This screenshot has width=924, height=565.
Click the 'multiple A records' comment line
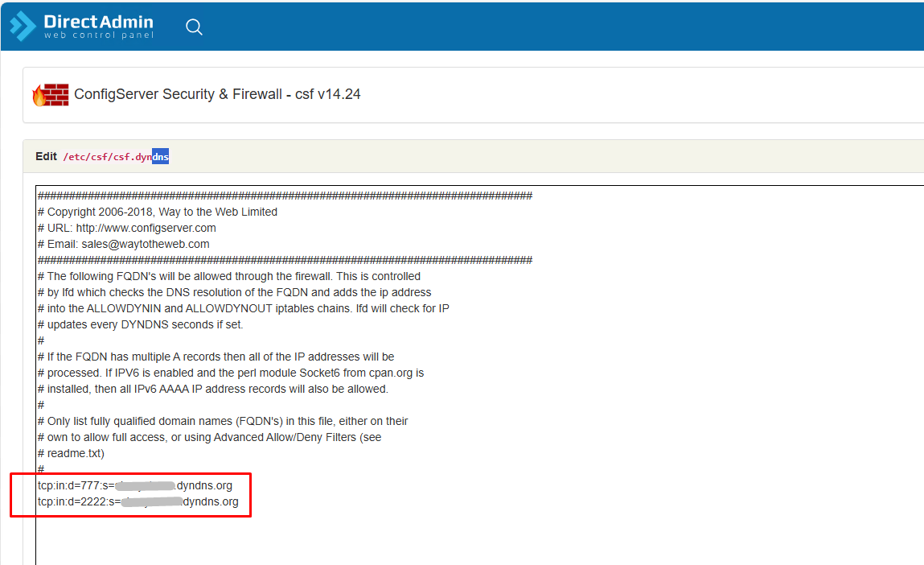[x=216, y=357]
